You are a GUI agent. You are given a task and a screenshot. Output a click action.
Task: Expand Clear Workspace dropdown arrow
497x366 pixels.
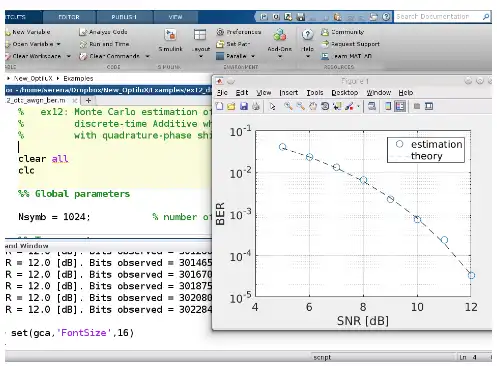point(69,56)
